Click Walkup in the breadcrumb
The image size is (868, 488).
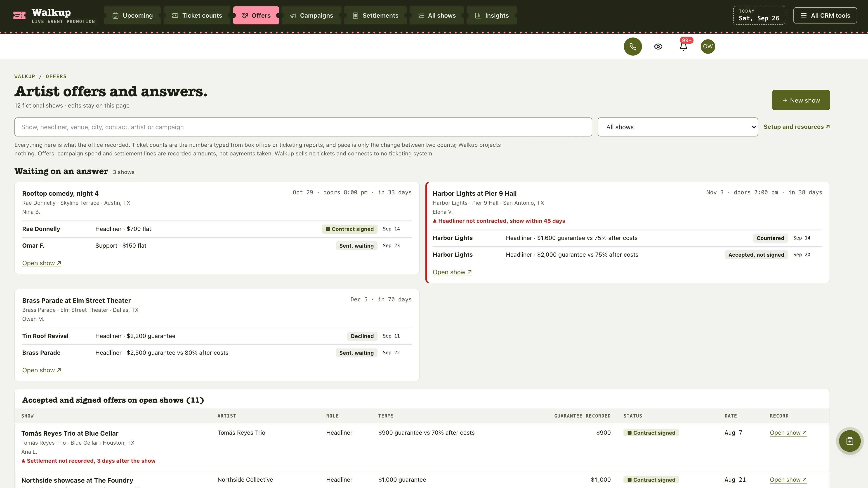tap(25, 76)
